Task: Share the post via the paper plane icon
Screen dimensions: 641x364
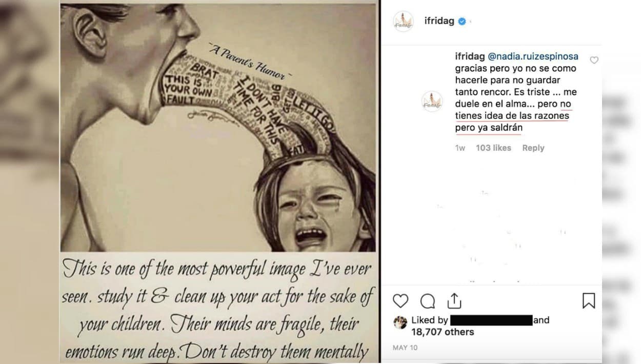Action: click(x=454, y=301)
